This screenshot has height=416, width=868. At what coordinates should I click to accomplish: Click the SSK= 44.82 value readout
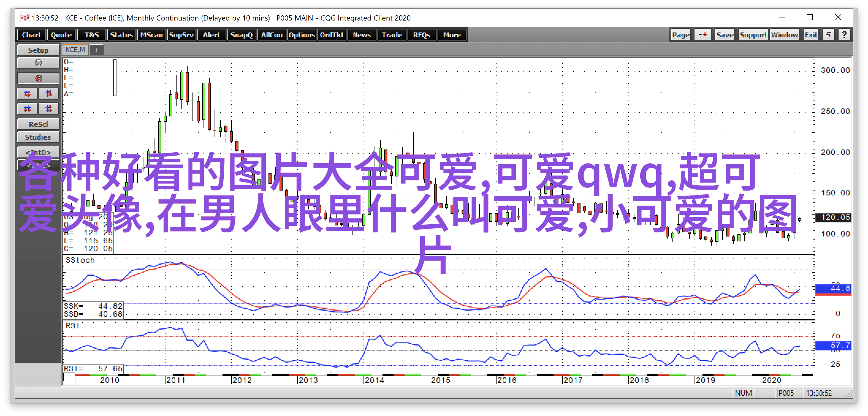[x=93, y=306]
